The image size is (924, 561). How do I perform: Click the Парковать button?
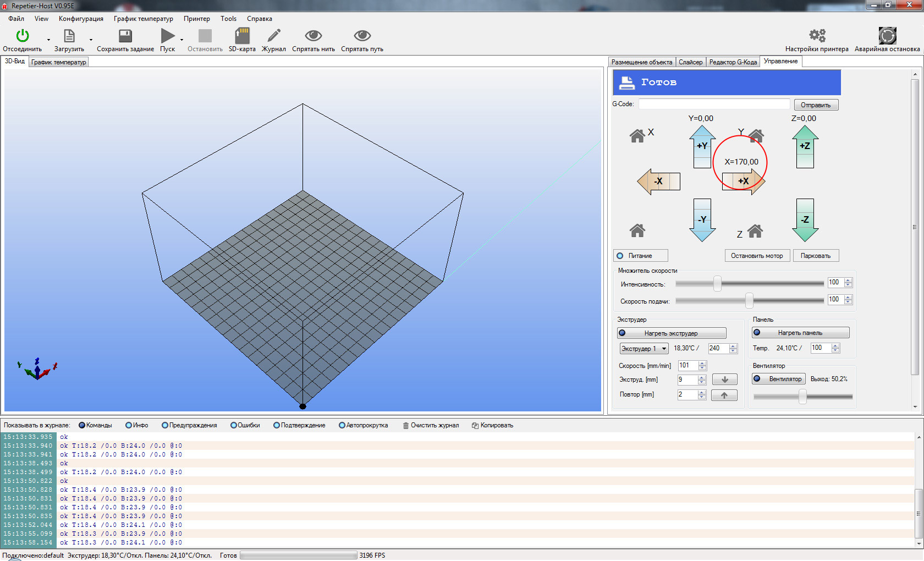(815, 256)
